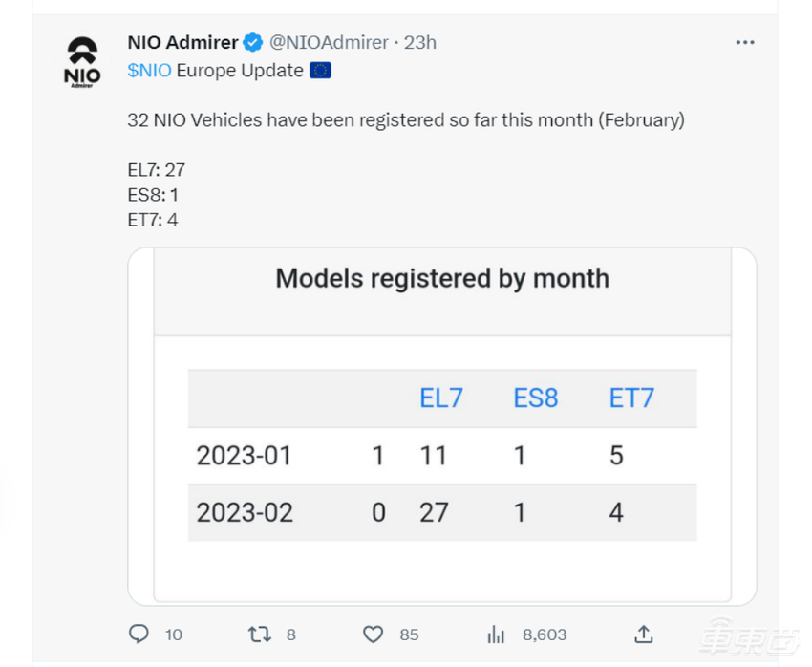The image size is (812, 667).
Task: Share the tweet via the share icon
Action: (x=644, y=634)
